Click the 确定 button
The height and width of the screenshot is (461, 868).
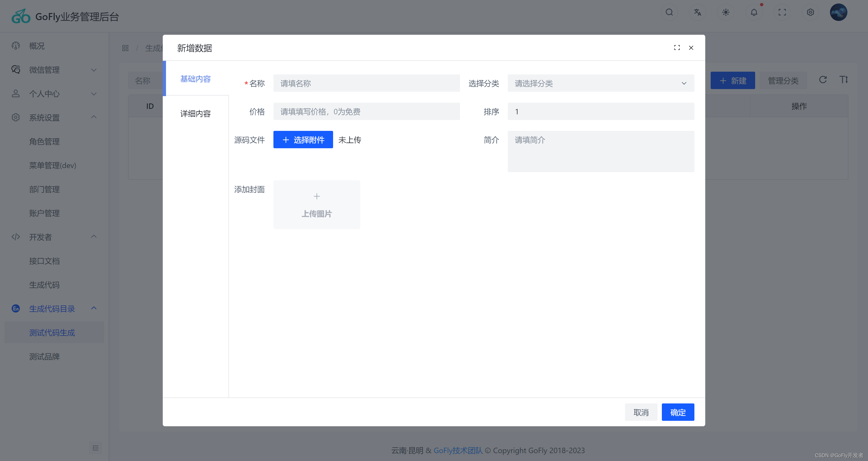678,412
